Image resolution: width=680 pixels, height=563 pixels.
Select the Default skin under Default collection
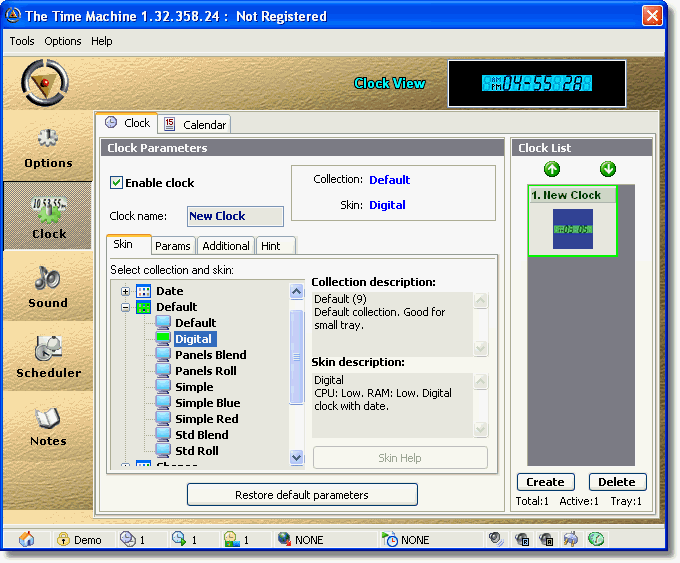pos(196,323)
